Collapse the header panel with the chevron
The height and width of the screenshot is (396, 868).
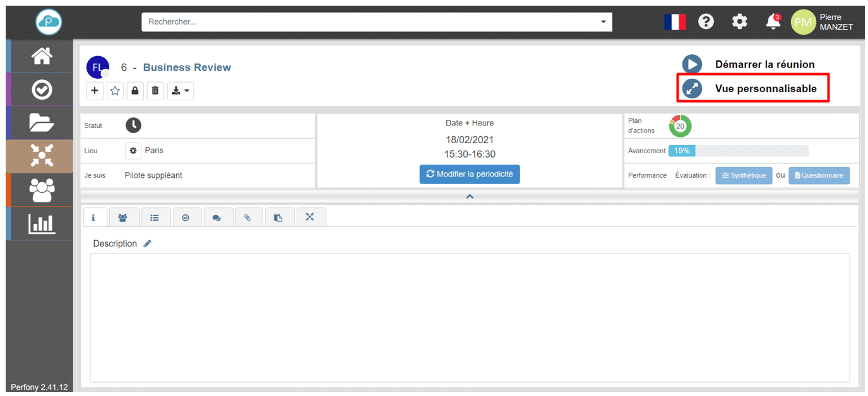469,197
